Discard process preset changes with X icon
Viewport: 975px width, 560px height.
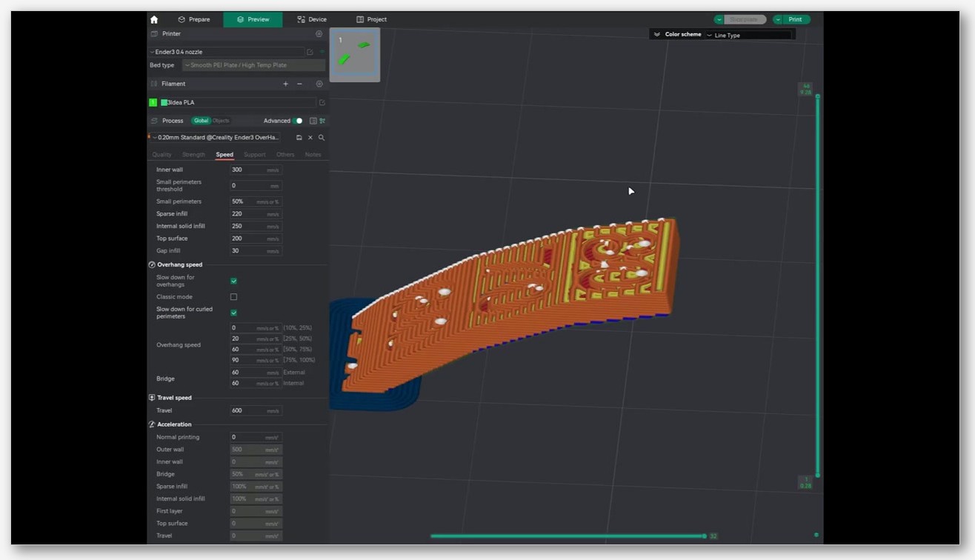tap(310, 138)
